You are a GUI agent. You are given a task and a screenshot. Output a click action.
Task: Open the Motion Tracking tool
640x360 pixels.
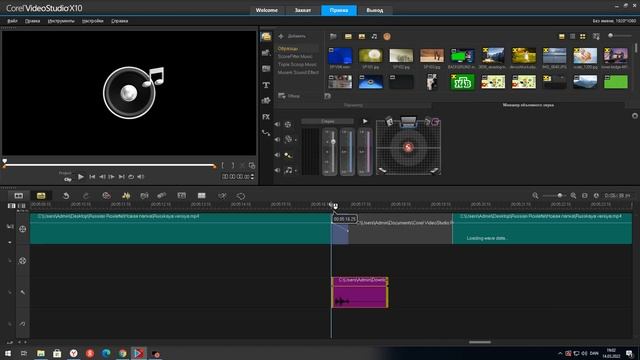click(162, 196)
